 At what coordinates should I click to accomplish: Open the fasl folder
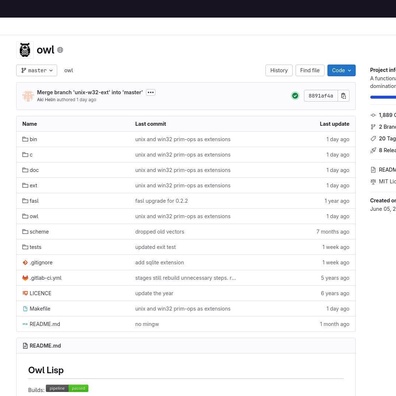(x=34, y=201)
